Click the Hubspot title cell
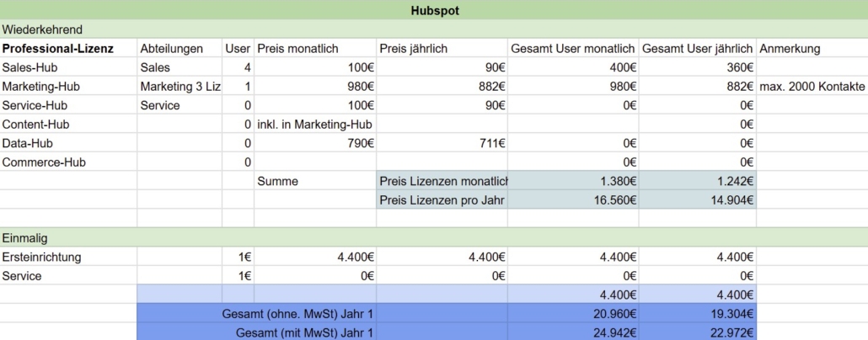The image size is (868, 340). 434,10
